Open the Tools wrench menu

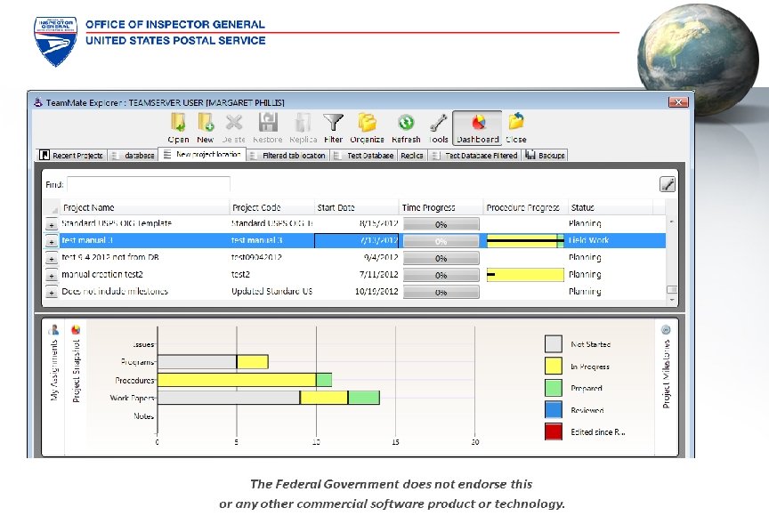[x=439, y=128]
